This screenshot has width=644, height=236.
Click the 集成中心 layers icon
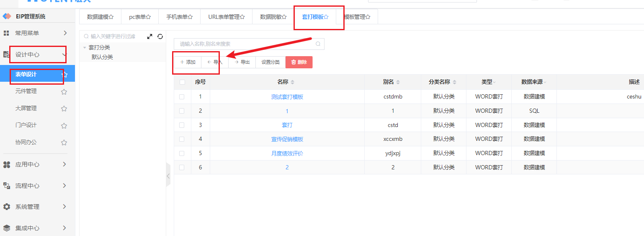(6, 228)
